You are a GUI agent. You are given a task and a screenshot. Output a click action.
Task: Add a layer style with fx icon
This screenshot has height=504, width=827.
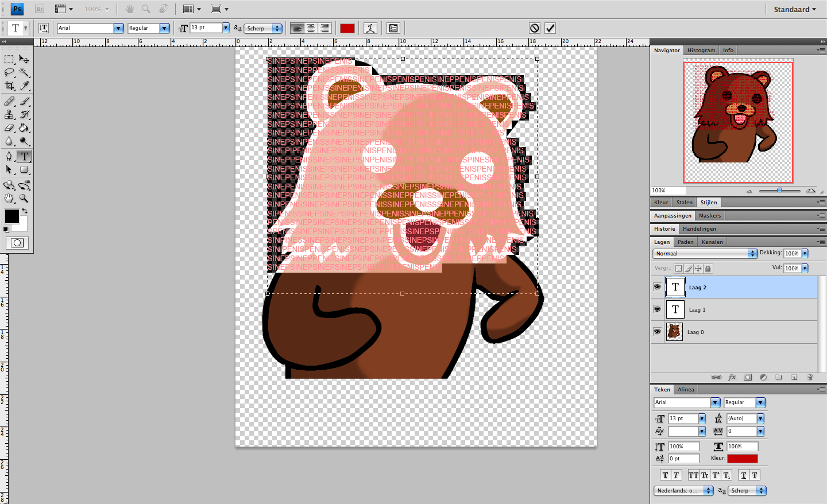coord(732,377)
